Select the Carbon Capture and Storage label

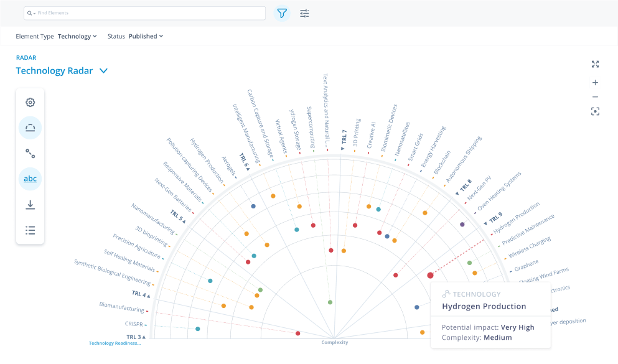(x=260, y=124)
